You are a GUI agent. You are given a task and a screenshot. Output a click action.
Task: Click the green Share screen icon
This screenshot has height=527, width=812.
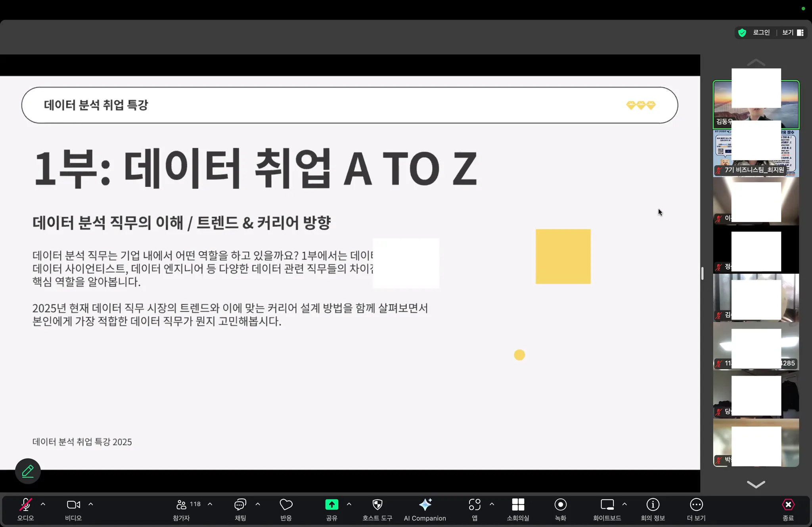coord(331,505)
